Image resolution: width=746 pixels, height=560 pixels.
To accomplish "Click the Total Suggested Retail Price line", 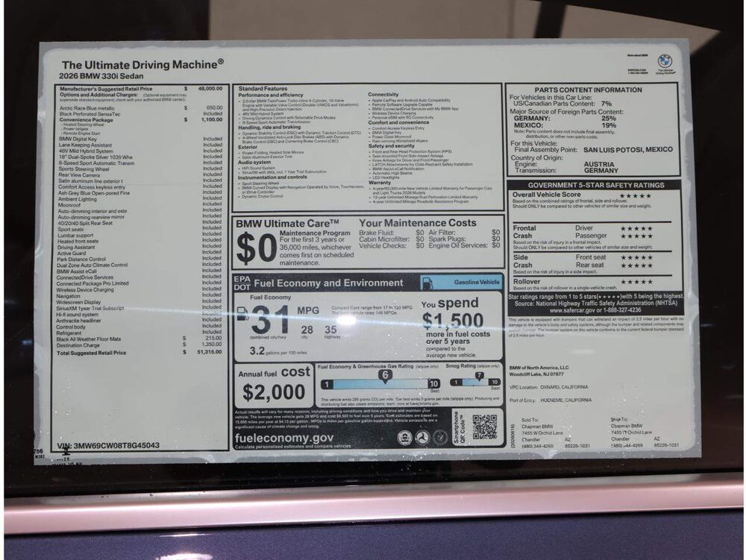I will tap(139, 353).
